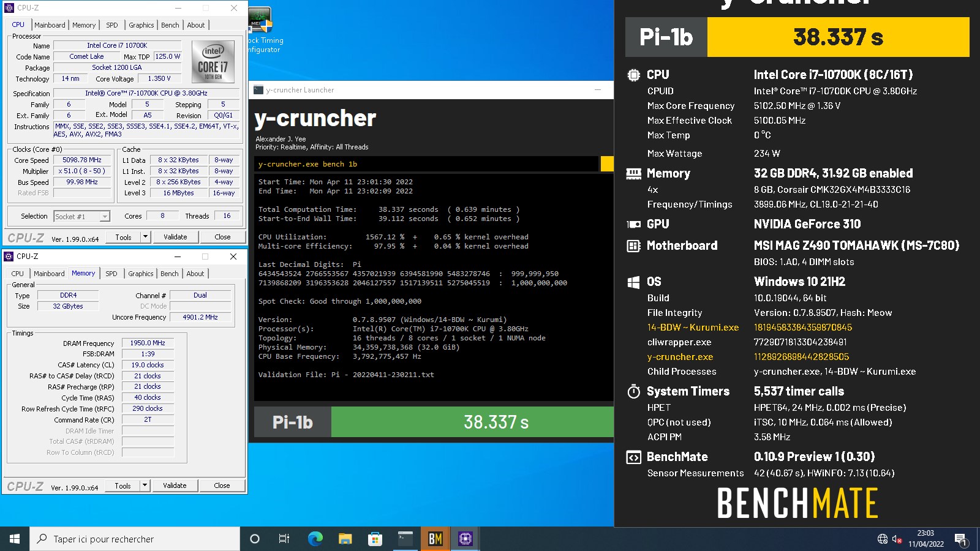This screenshot has width=980, height=551.
Task: Click Tools button in lower CPU-Z
Action: tap(123, 485)
